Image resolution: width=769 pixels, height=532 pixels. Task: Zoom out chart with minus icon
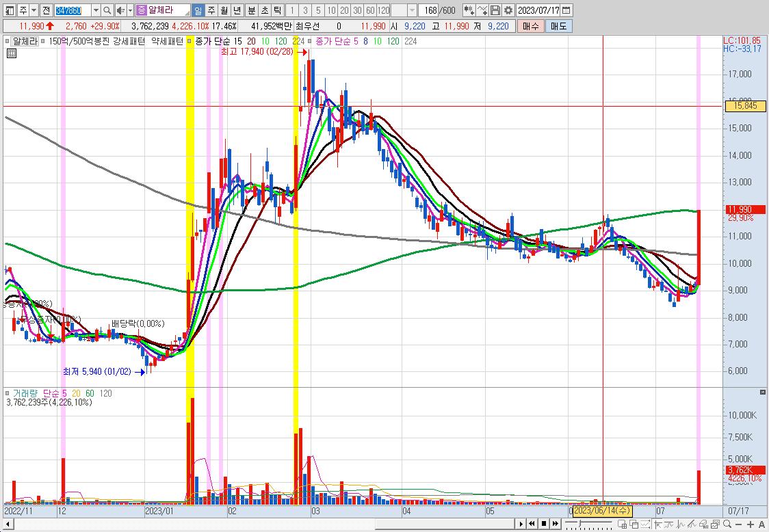coord(739,524)
